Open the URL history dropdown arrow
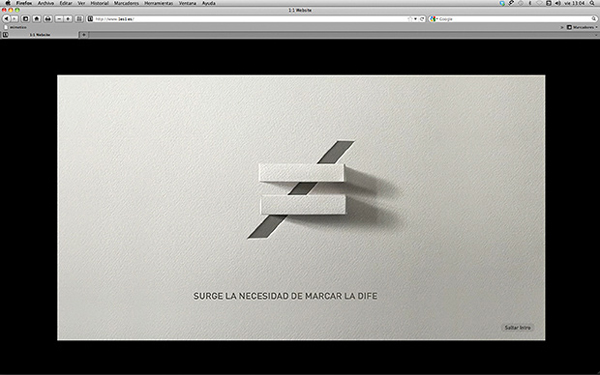The height and width of the screenshot is (375, 600). [416, 19]
